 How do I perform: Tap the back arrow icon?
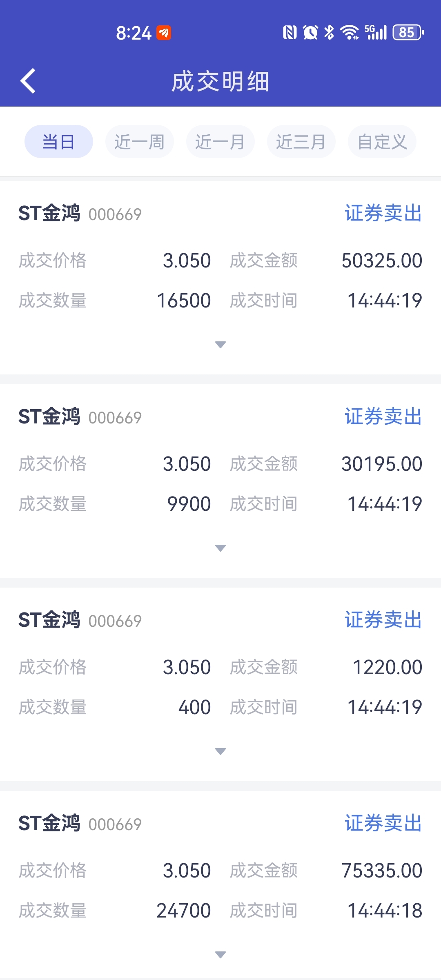point(28,81)
